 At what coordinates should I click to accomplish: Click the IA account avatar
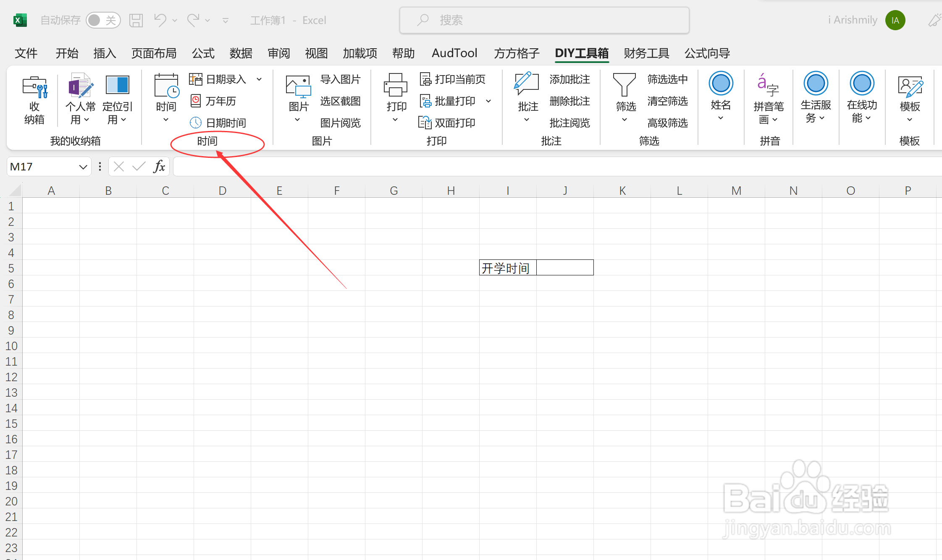895,20
